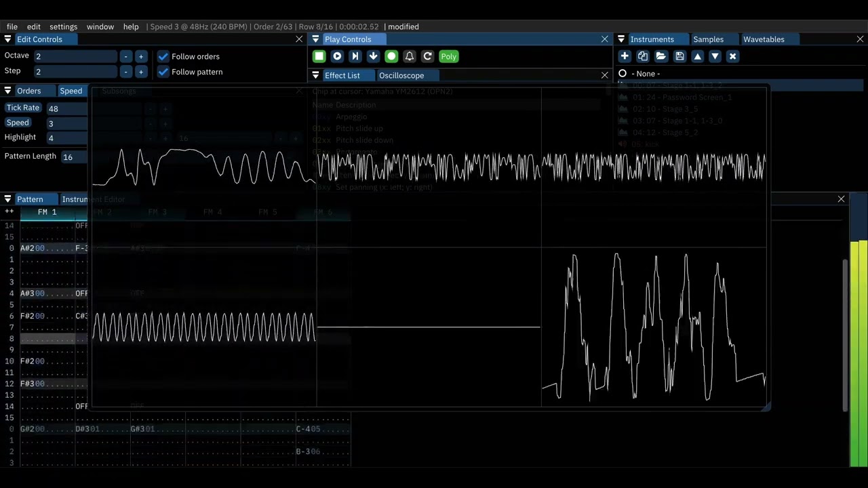Collapse the Pattern panel triangle

point(8,199)
